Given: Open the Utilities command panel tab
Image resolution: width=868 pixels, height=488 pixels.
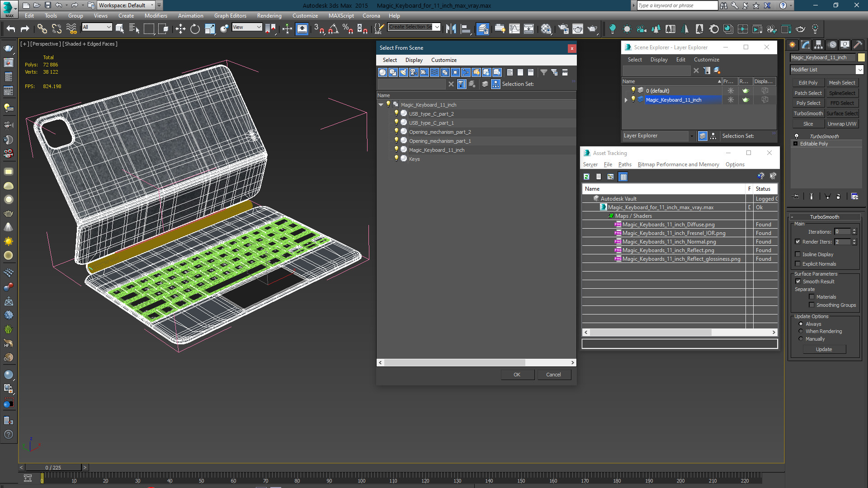Looking at the screenshot, I should pos(858,45).
